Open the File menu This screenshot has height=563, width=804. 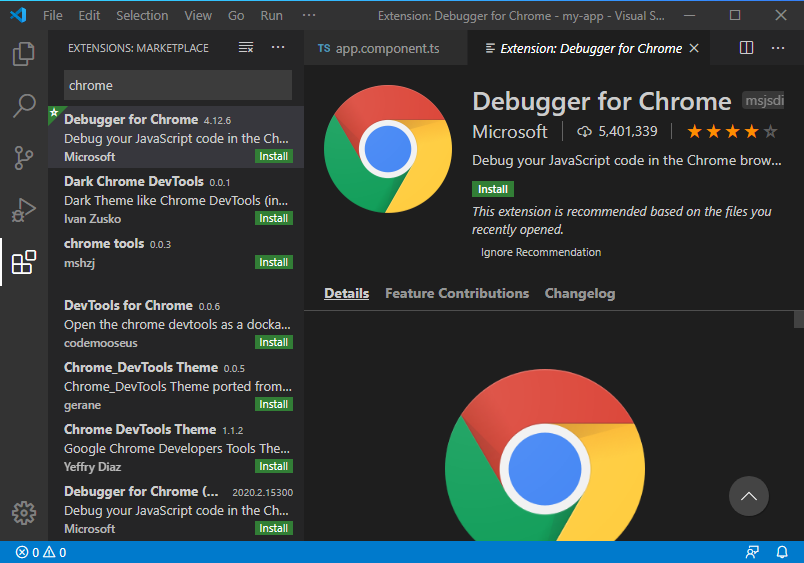(x=53, y=15)
